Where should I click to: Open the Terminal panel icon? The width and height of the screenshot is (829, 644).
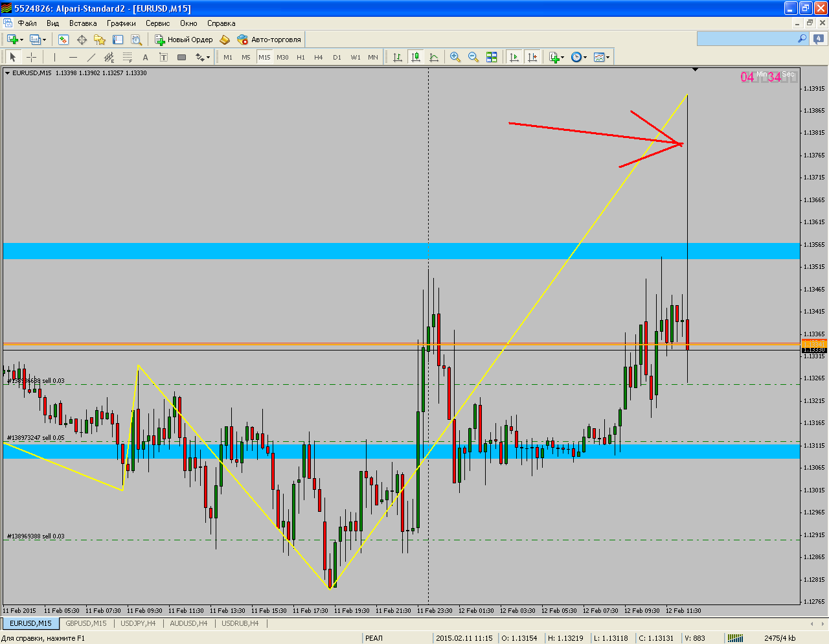tap(118, 40)
